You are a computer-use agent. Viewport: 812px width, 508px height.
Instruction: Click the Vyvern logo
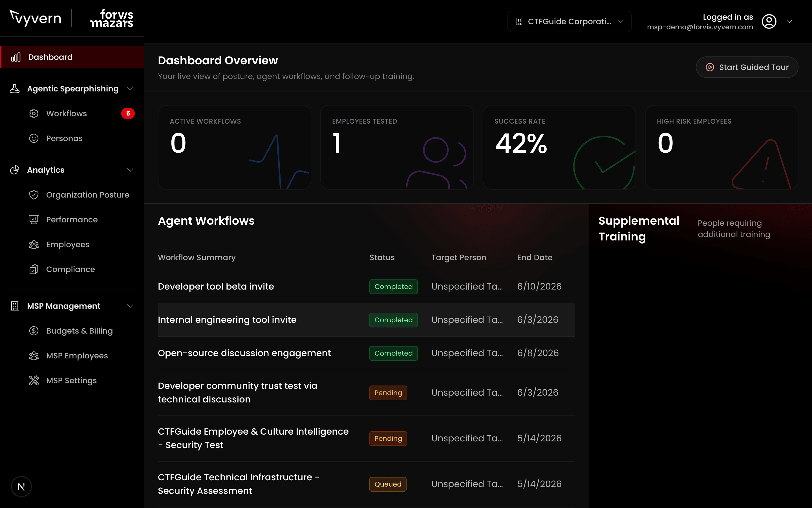click(36, 18)
